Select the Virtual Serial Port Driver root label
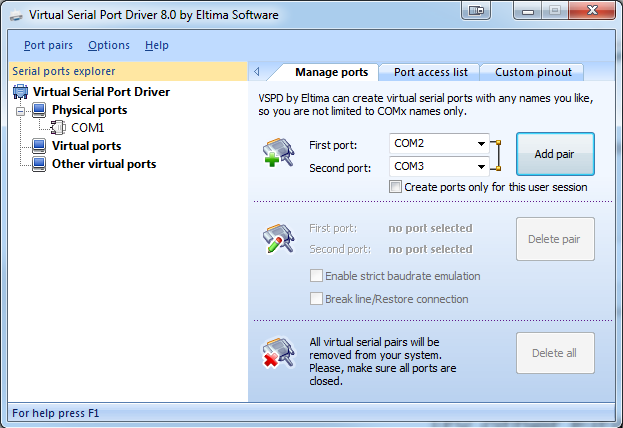Screen dimensions: 623x428 (x=101, y=92)
